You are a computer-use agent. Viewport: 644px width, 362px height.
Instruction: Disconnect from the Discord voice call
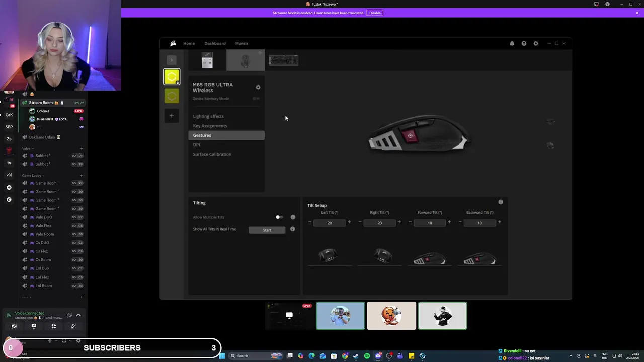(78, 315)
